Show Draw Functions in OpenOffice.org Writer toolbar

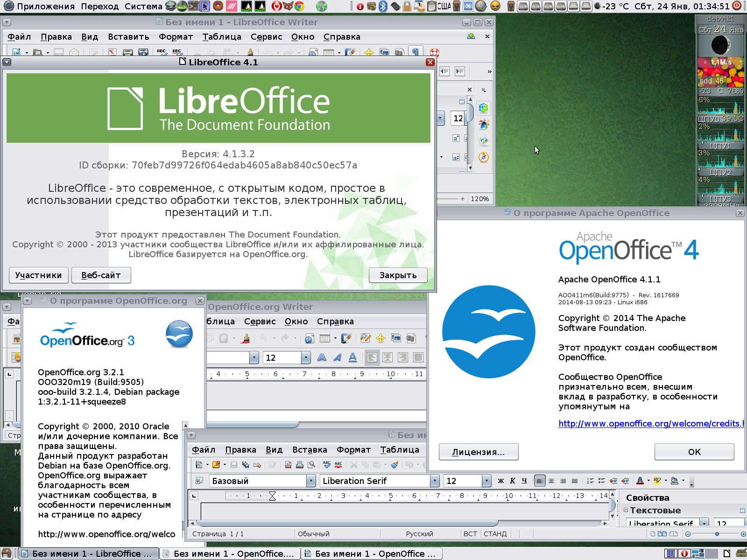click(346, 338)
